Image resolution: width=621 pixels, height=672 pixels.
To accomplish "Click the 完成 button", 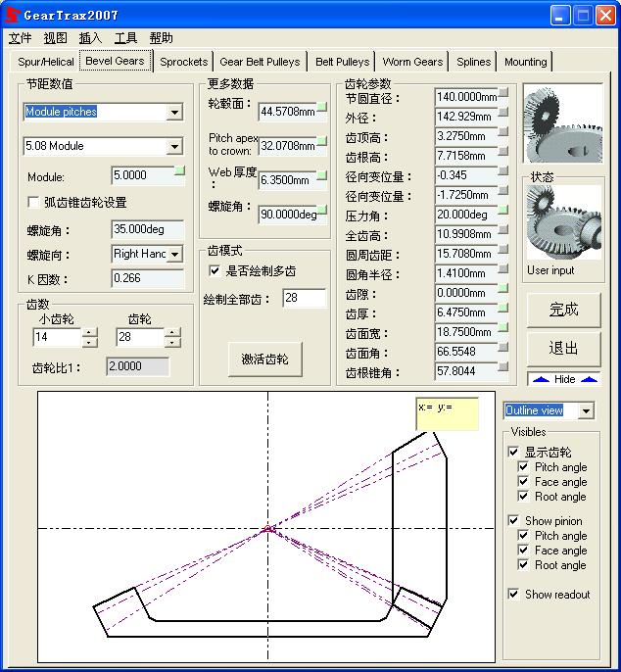I will pyautogui.click(x=563, y=310).
